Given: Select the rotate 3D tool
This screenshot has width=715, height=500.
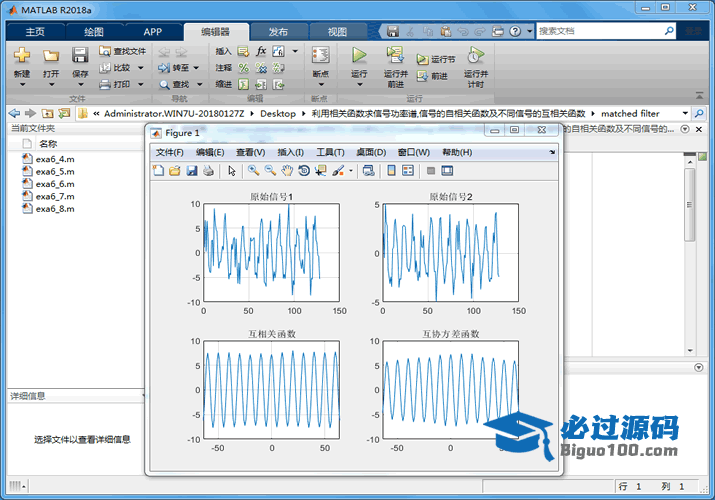Looking at the screenshot, I should 304,170.
